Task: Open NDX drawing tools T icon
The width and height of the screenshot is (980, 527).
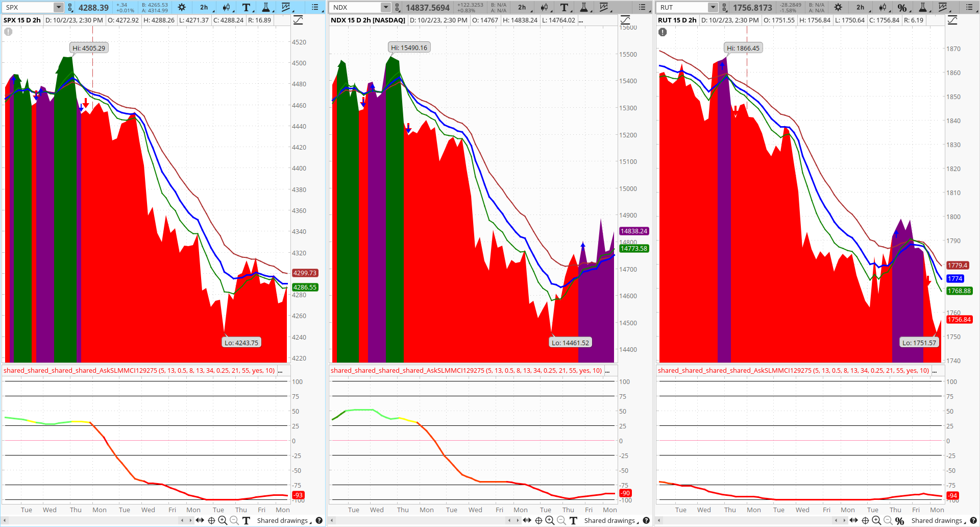Action: [565, 7]
